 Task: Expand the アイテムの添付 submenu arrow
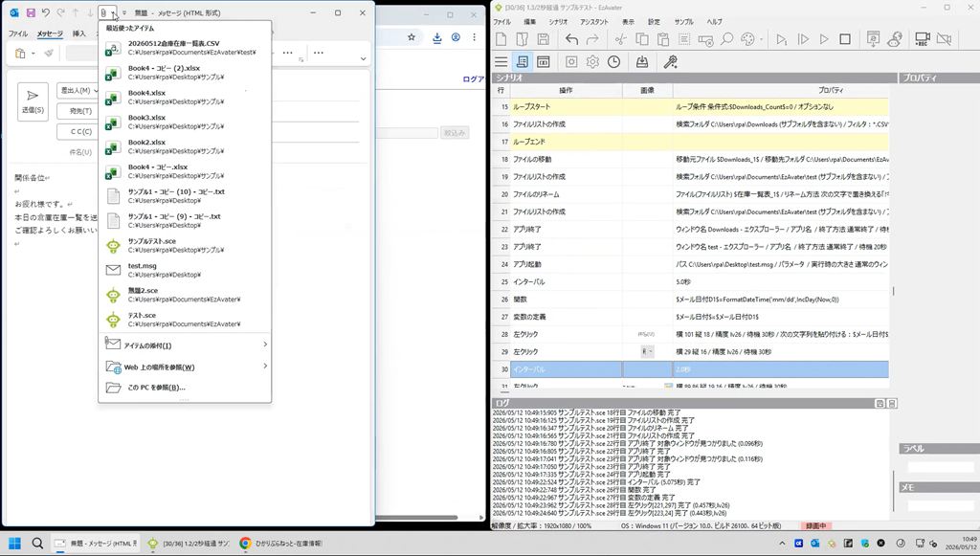point(265,345)
